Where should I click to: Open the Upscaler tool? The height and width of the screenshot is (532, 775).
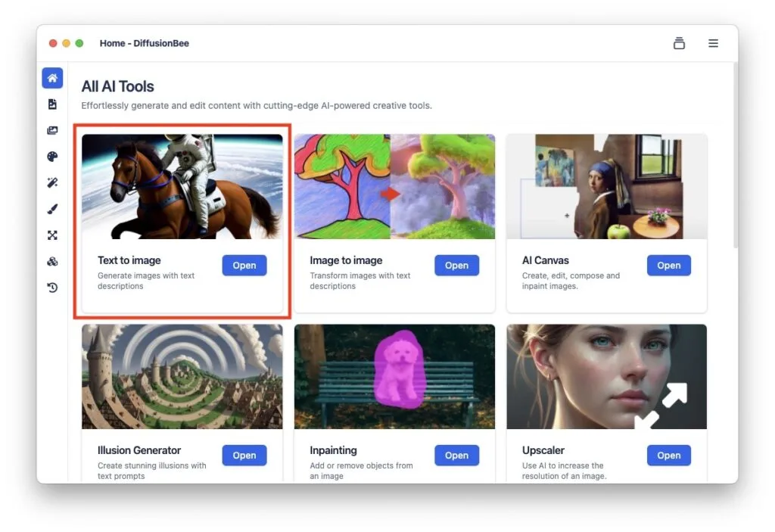tap(668, 456)
